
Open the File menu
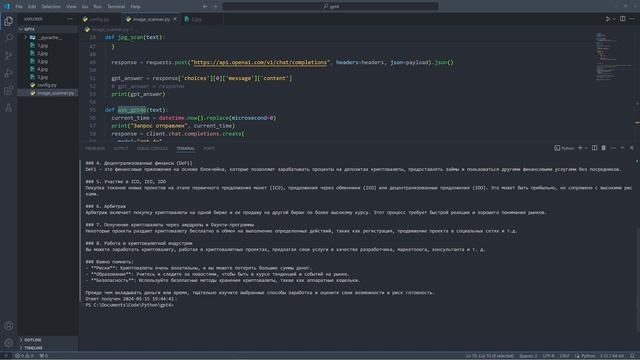click(x=19, y=7)
